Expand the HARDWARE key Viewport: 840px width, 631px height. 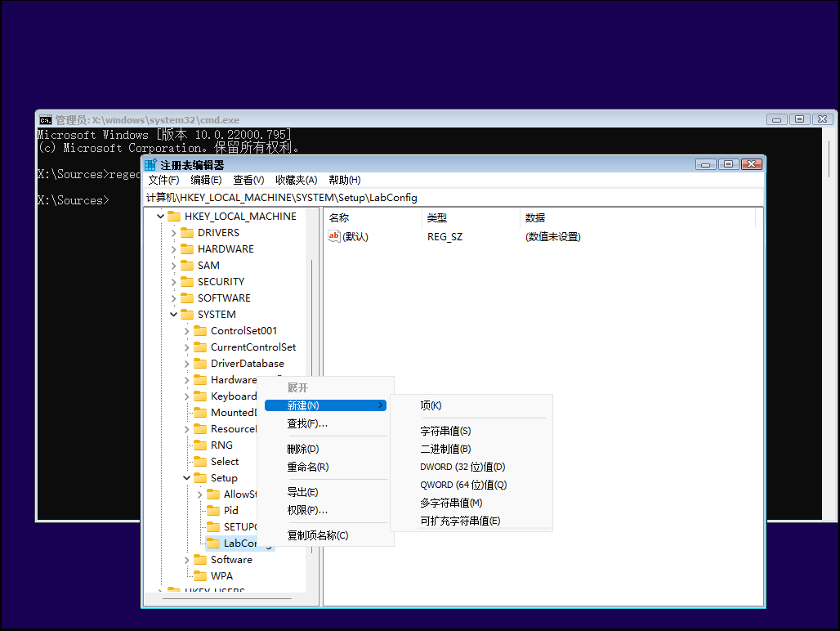click(x=173, y=249)
